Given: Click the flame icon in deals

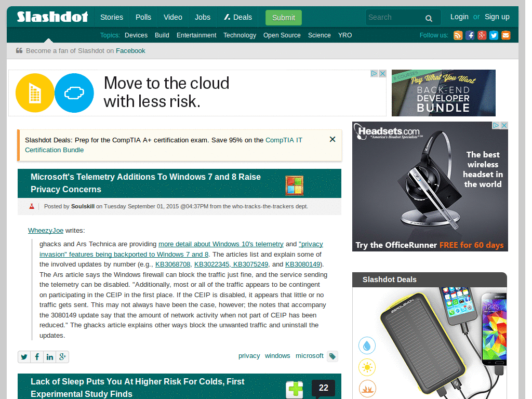Looking at the screenshot, I should (x=367, y=389).
